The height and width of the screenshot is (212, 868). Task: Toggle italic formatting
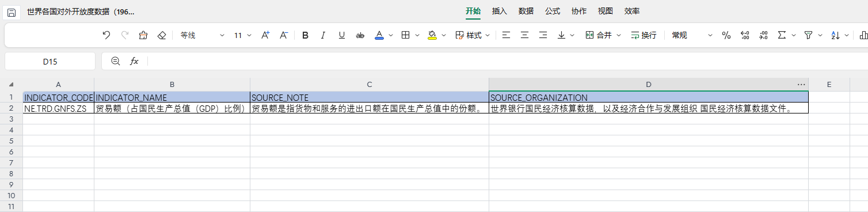(323, 35)
